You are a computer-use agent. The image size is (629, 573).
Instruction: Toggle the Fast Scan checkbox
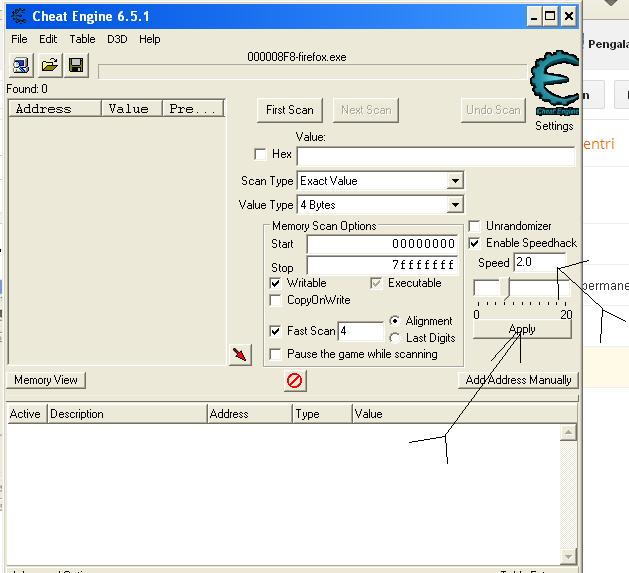pos(275,331)
